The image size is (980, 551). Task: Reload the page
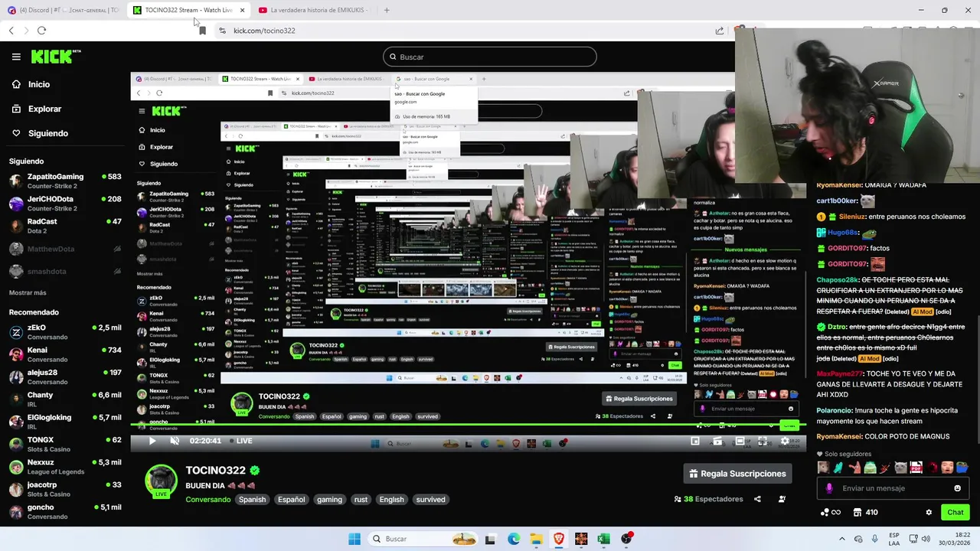click(x=41, y=31)
